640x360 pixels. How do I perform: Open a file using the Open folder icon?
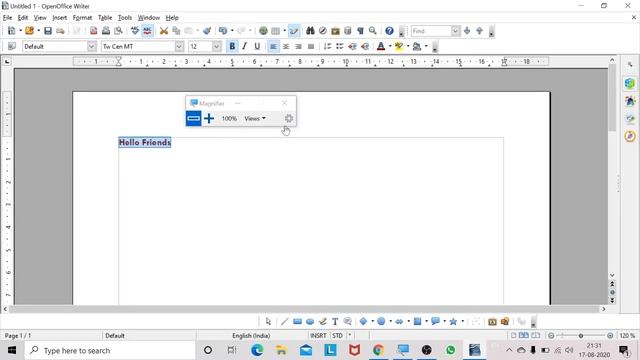click(29, 31)
